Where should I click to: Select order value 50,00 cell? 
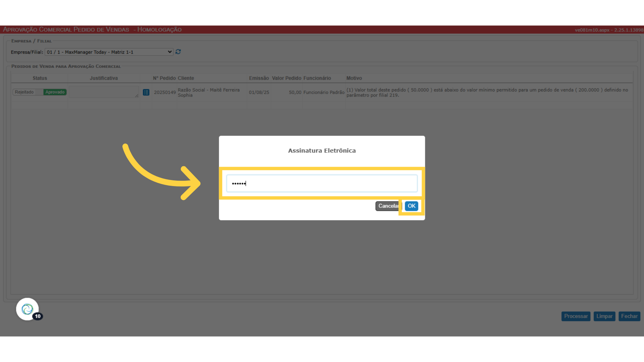(x=295, y=92)
